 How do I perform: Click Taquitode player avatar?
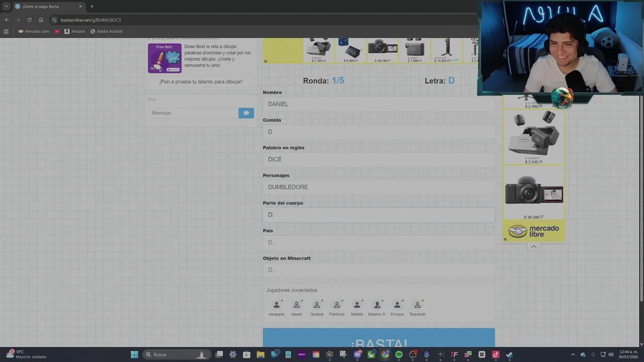tap(417, 305)
